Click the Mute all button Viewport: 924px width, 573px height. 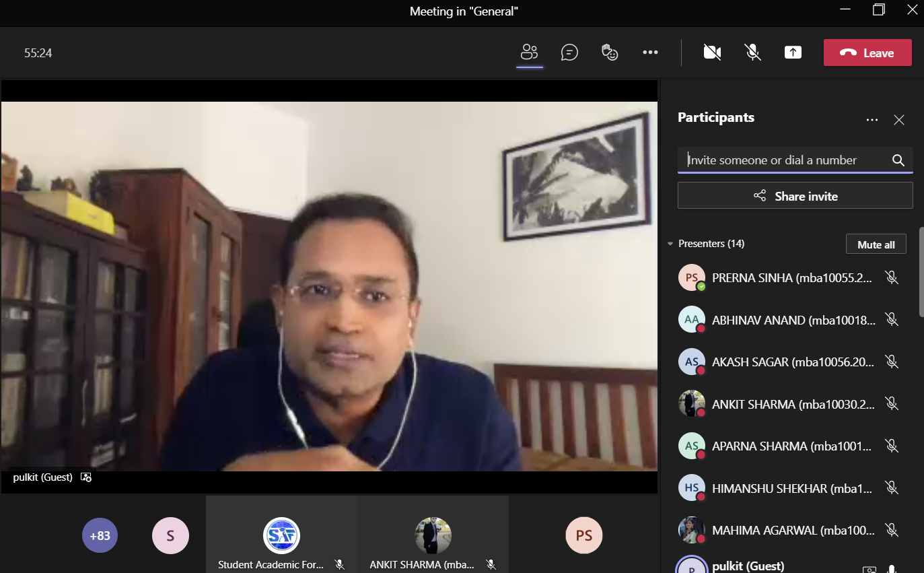click(x=876, y=244)
